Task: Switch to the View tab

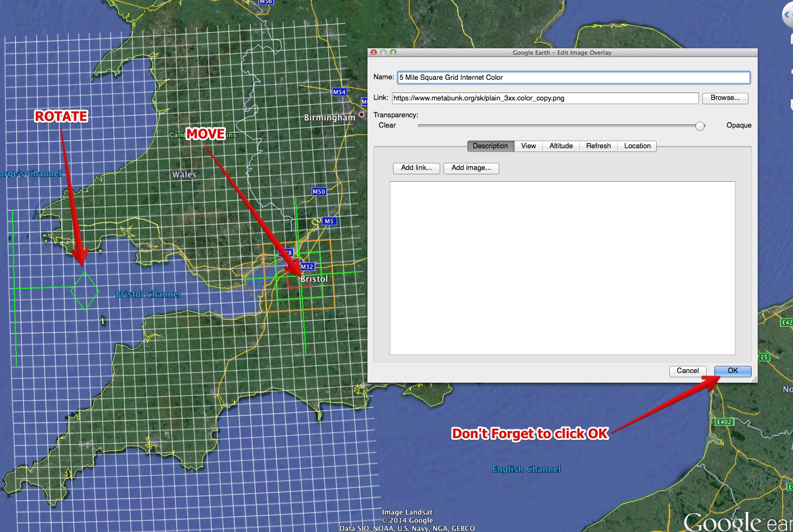Action: tap(528, 146)
